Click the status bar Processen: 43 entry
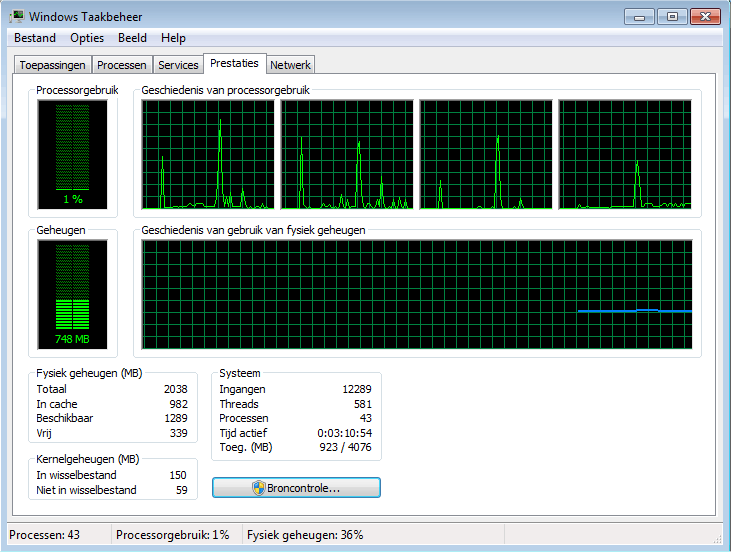Image resolution: width=731 pixels, height=552 pixels. pos(45,534)
